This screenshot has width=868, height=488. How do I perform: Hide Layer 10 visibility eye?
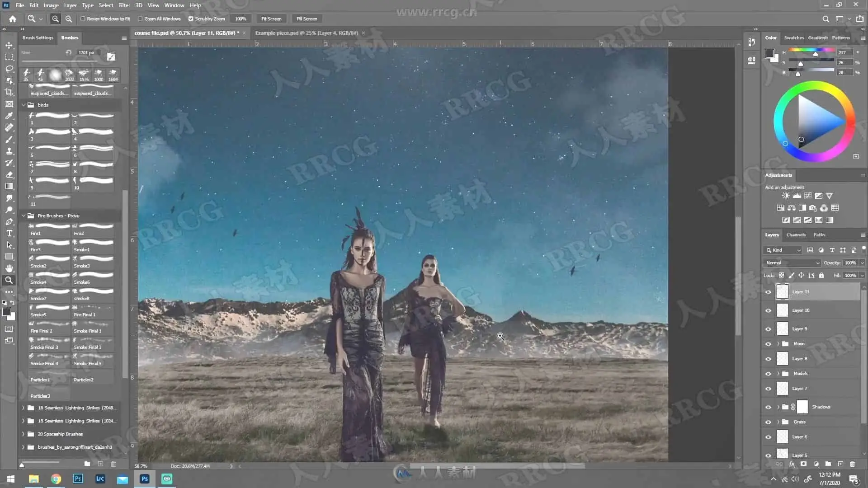pos(768,310)
